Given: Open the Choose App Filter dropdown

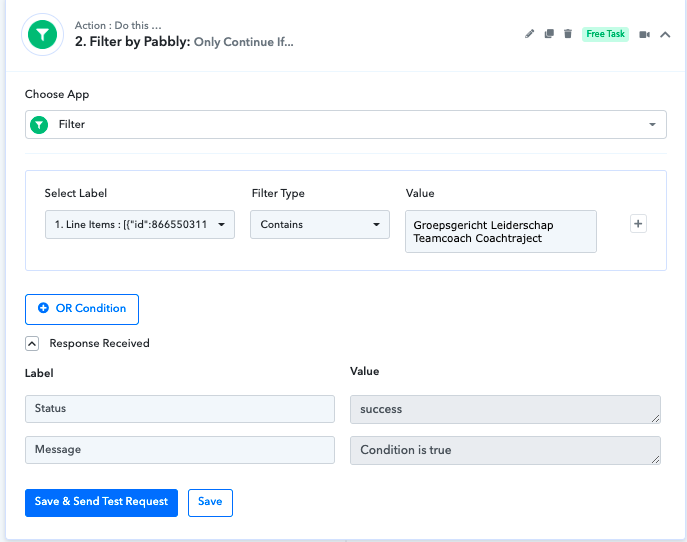Looking at the screenshot, I should [346, 124].
